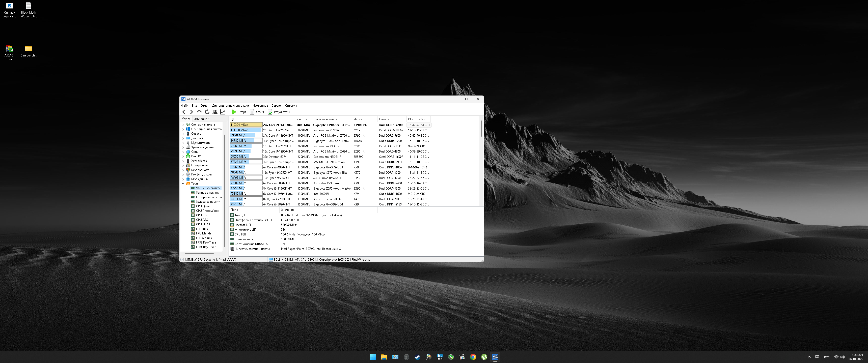The height and width of the screenshot is (363, 868).
Task: Collapse the Тесты tree node
Action: (x=183, y=184)
